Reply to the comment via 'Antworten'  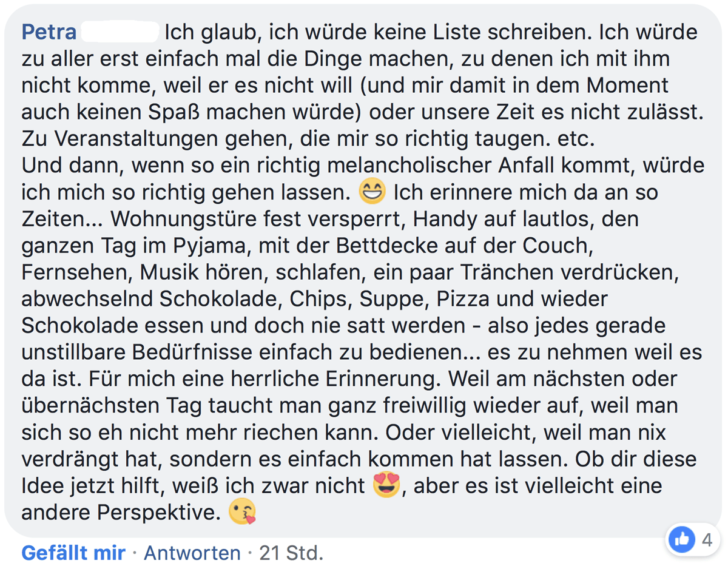192,553
